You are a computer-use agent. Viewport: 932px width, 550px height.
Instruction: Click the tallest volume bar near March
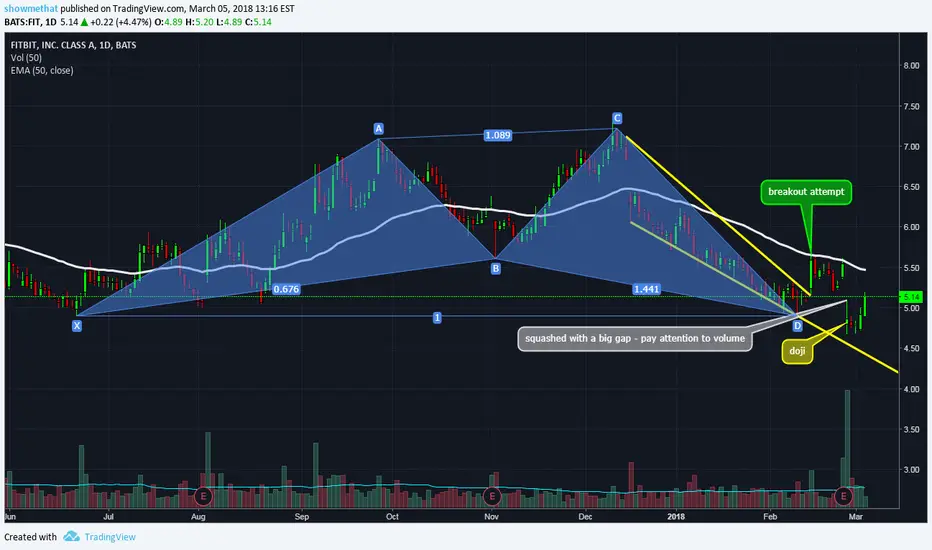tap(848, 449)
